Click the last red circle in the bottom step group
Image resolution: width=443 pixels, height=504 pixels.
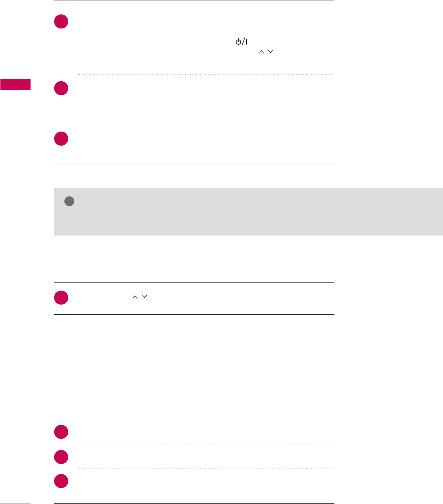point(61,481)
